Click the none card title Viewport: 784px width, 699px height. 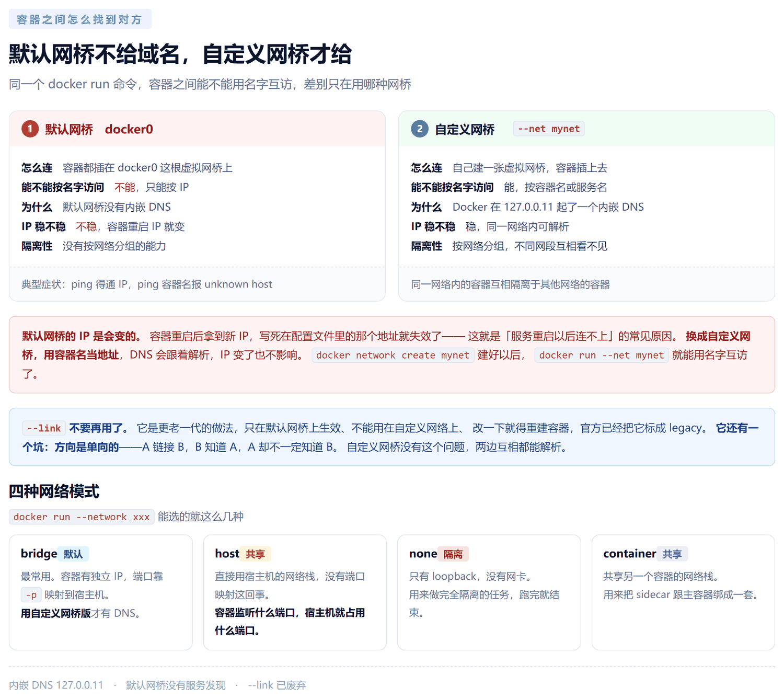pyautogui.click(x=423, y=554)
